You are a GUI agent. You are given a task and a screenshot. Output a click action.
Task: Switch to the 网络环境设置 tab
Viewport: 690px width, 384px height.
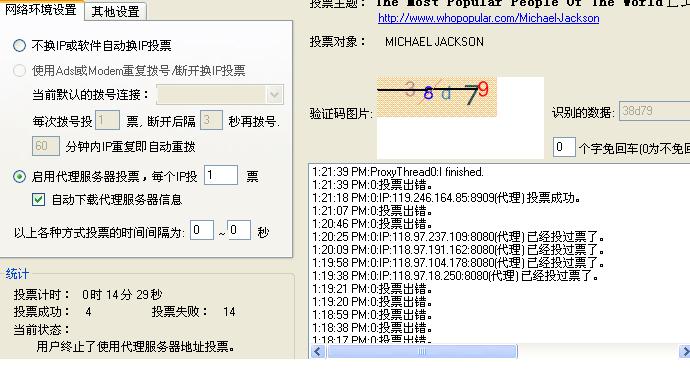[41, 10]
